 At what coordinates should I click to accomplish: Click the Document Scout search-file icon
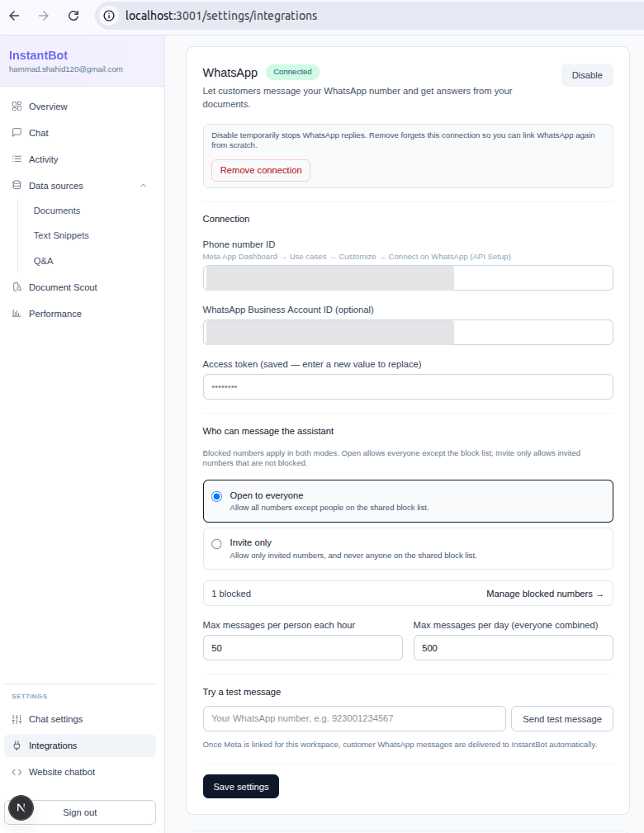(17, 286)
